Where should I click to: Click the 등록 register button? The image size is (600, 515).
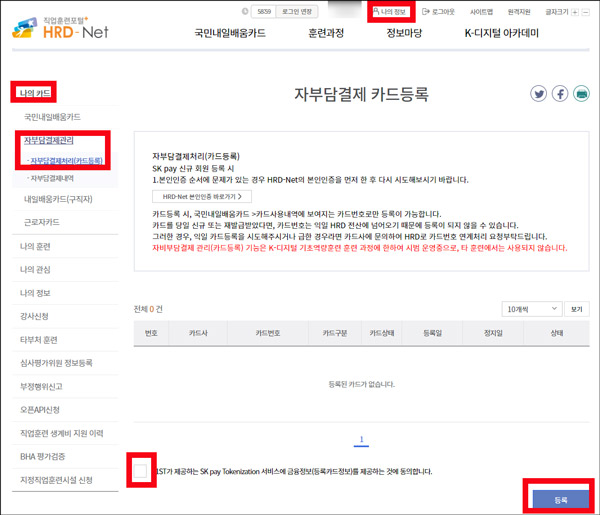561,499
